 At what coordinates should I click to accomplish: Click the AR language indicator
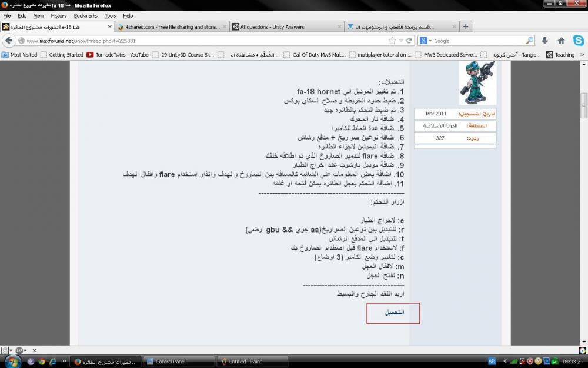coord(492,362)
